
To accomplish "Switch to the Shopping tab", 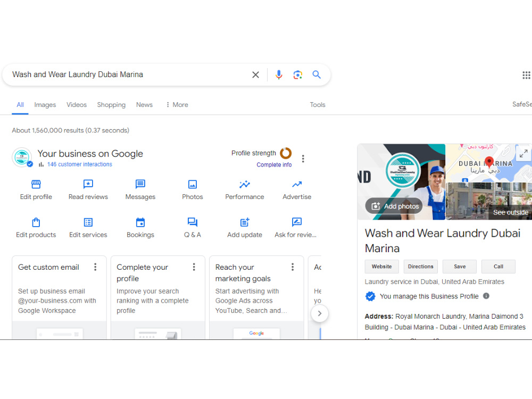I will (111, 105).
